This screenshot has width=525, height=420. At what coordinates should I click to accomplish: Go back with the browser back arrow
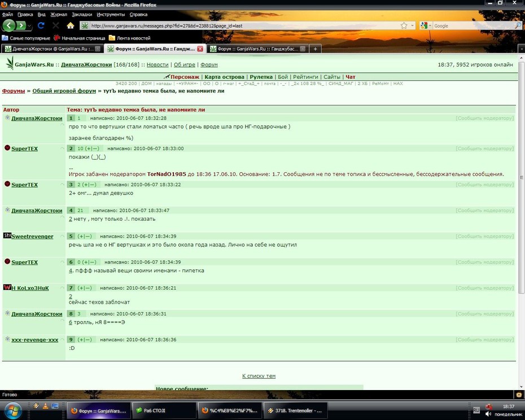[x=9, y=25]
